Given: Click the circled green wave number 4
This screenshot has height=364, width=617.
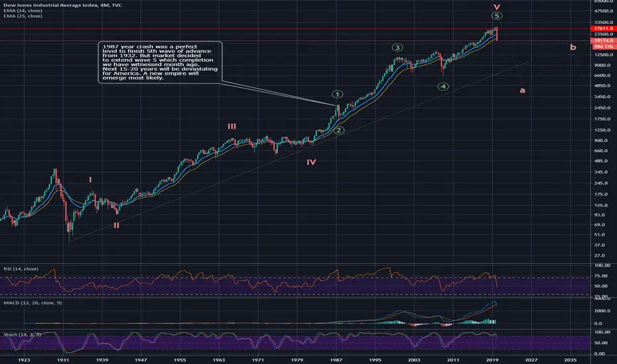Looking at the screenshot, I should (443, 87).
